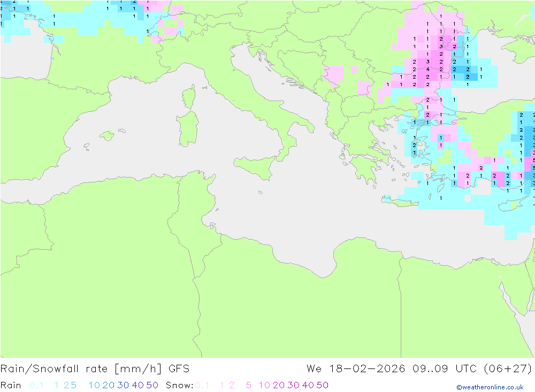Click the island of Sicily on the map

point(256,167)
